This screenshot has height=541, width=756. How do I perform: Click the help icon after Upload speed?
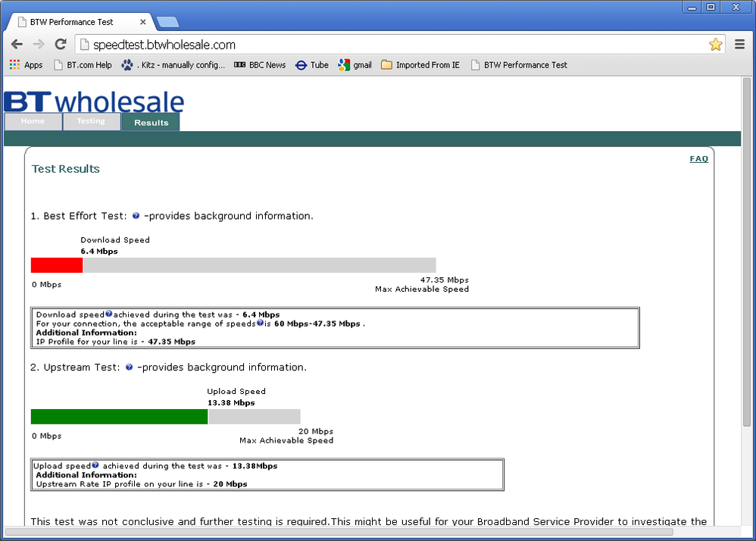[95, 464]
